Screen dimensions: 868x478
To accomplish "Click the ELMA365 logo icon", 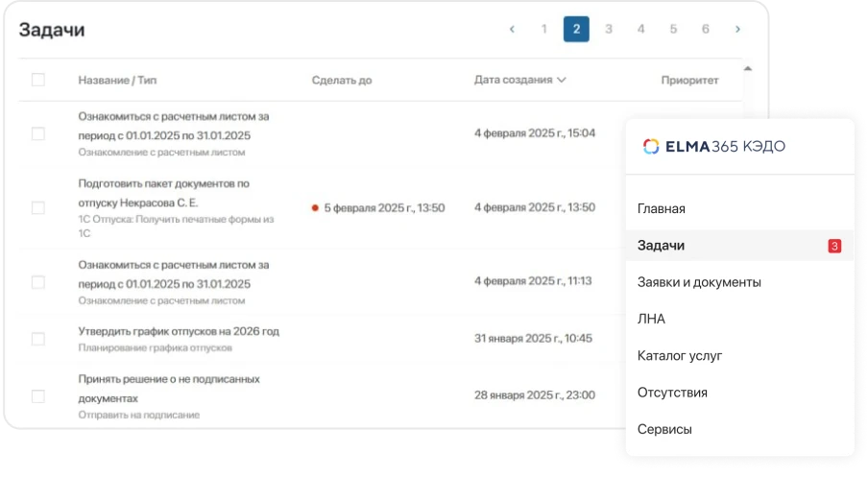I will coord(651,146).
